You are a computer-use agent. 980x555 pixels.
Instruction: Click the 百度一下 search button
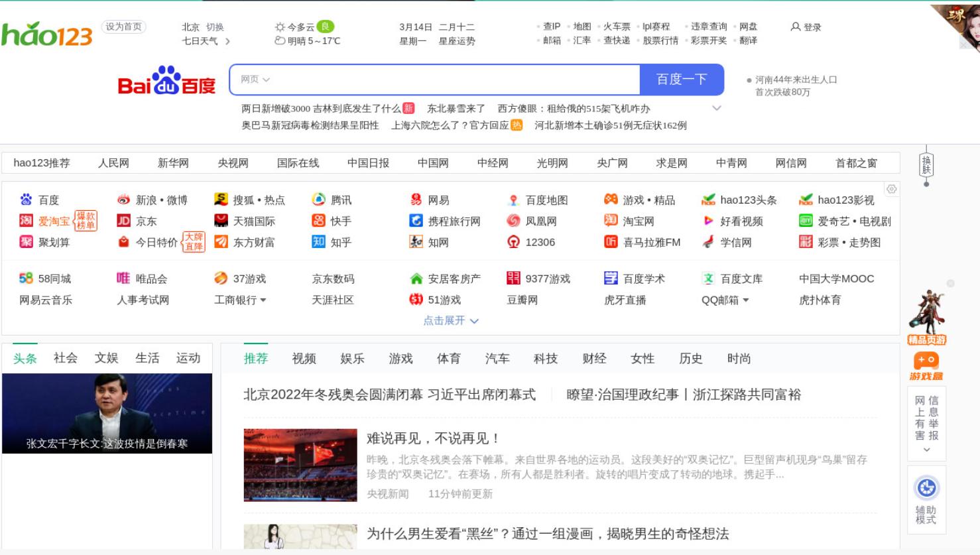682,80
